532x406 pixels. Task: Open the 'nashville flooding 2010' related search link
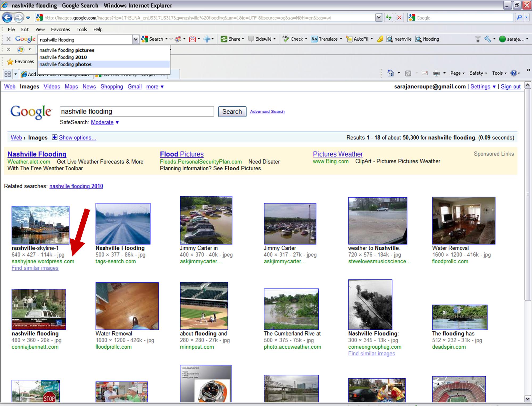76,186
